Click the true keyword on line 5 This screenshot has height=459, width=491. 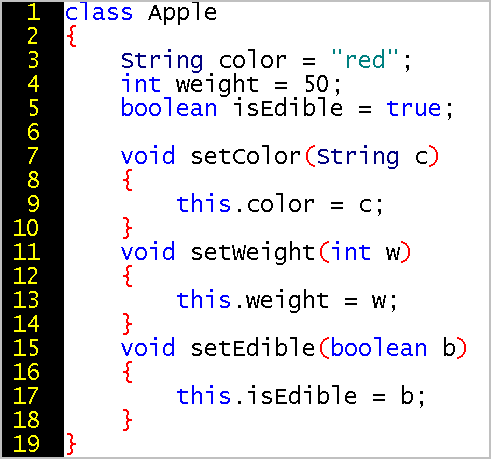pyautogui.click(x=414, y=108)
